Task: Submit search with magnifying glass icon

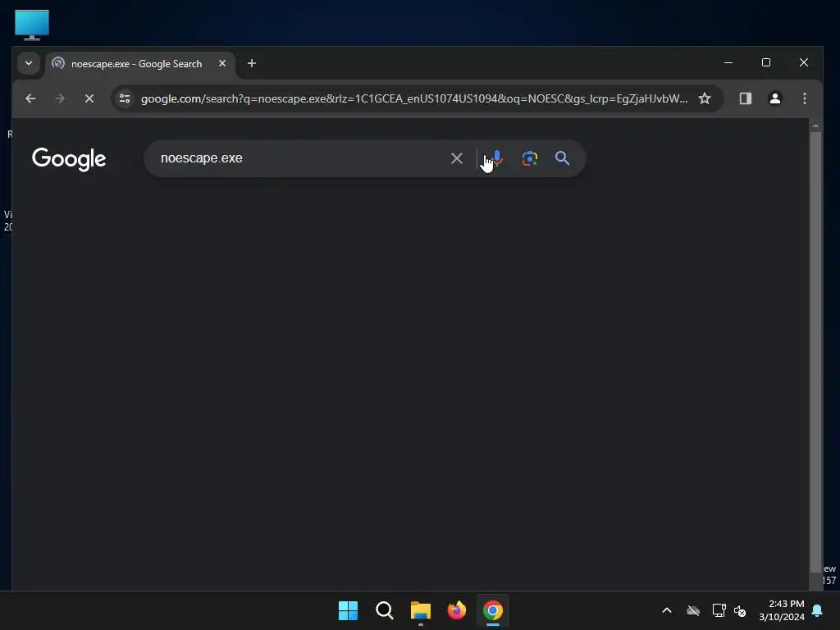Action: point(562,158)
